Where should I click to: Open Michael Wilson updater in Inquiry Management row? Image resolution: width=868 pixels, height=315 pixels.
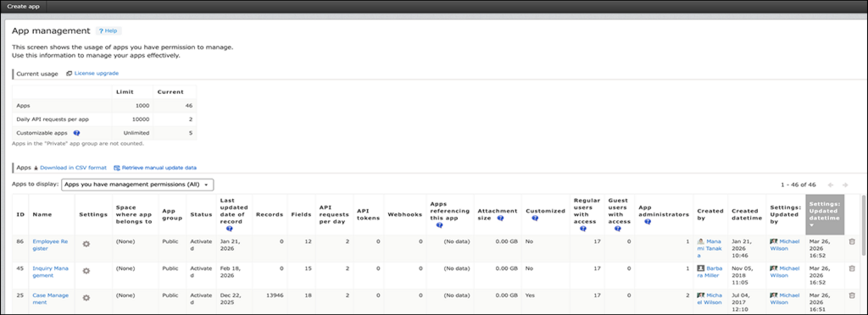[784, 271]
